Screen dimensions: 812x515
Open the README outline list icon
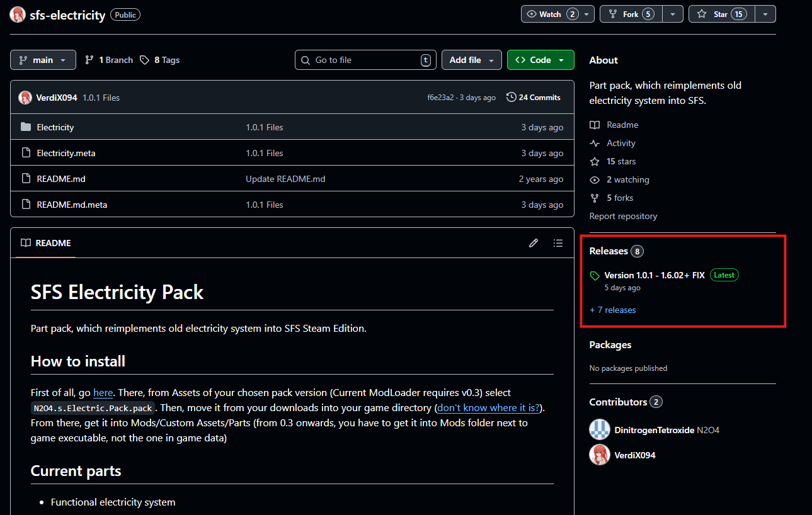[x=558, y=243]
